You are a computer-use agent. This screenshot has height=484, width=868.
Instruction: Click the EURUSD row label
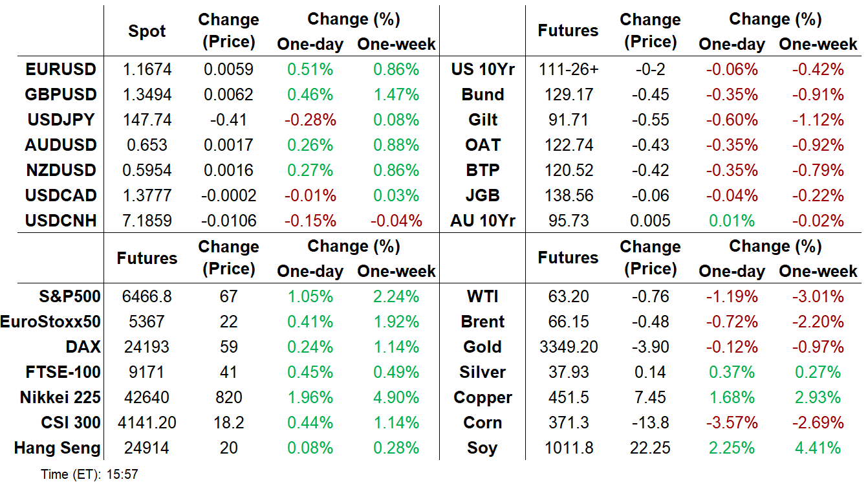61,69
